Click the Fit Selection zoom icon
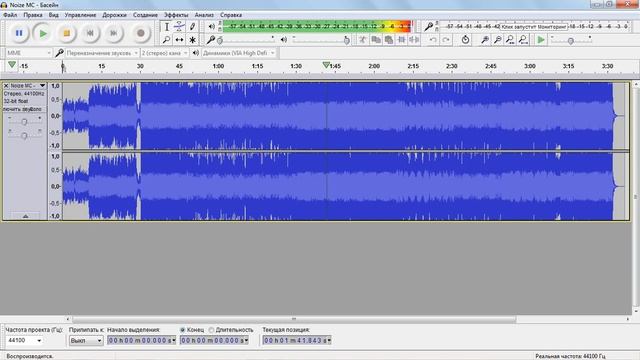Image resolution: width=640 pixels, height=360 pixels. click(x=510, y=40)
